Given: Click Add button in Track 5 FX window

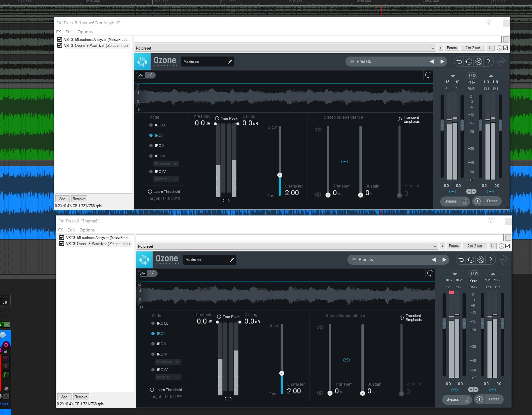Looking at the screenshot, I should (62, 199).
